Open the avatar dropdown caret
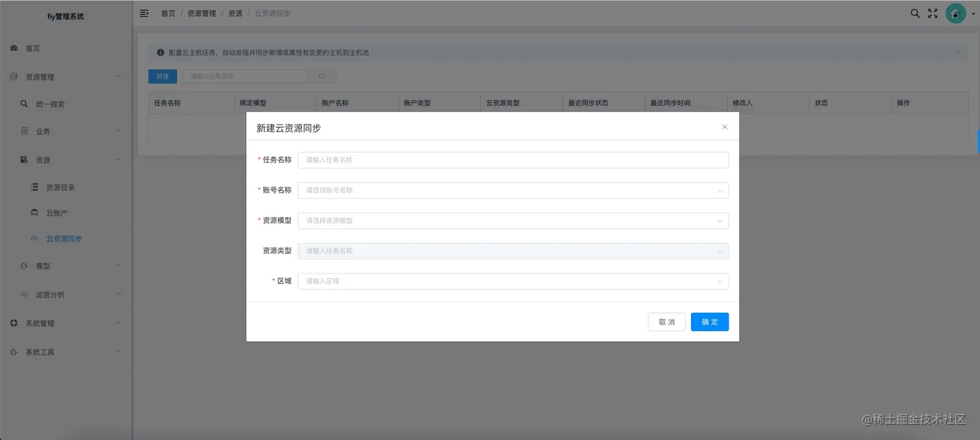Viewport: 980px width, 440px height. [x=974, y=14]
